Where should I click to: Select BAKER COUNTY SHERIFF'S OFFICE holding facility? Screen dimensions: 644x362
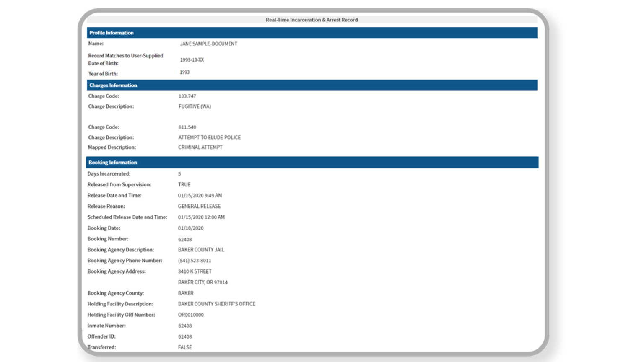coord(216,304)
